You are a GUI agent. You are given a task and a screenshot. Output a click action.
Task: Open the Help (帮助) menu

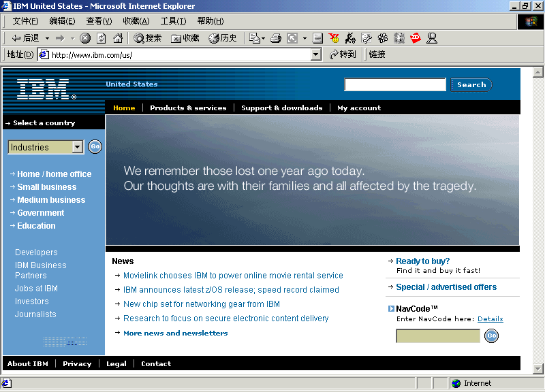(x=211, y=21)
